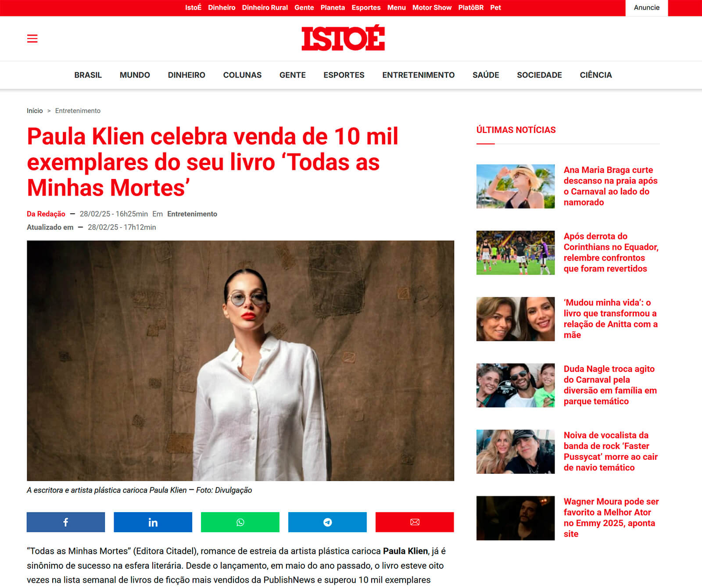Click the IstoÉ logo

pyautogui.click(x=343, y=38)
